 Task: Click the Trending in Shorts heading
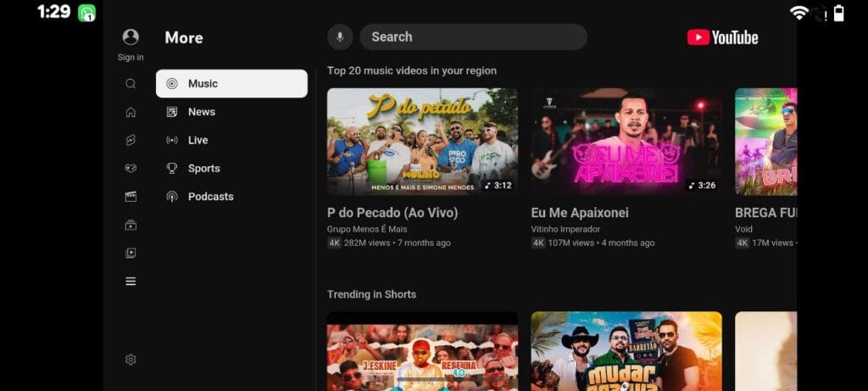point(371,294)
